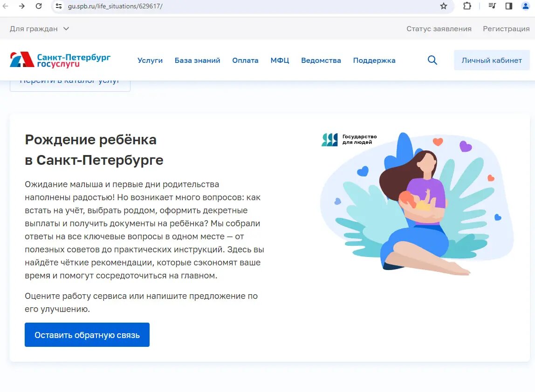Viewport: 535px width, 392px height.
Task: Open the Услуги menu item
Action: [150, 61]
